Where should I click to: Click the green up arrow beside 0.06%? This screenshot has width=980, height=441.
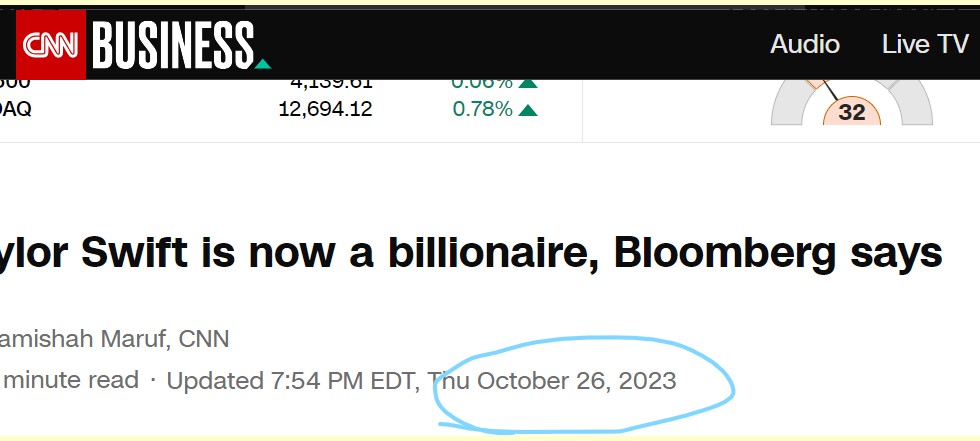(x=528, y=84)
